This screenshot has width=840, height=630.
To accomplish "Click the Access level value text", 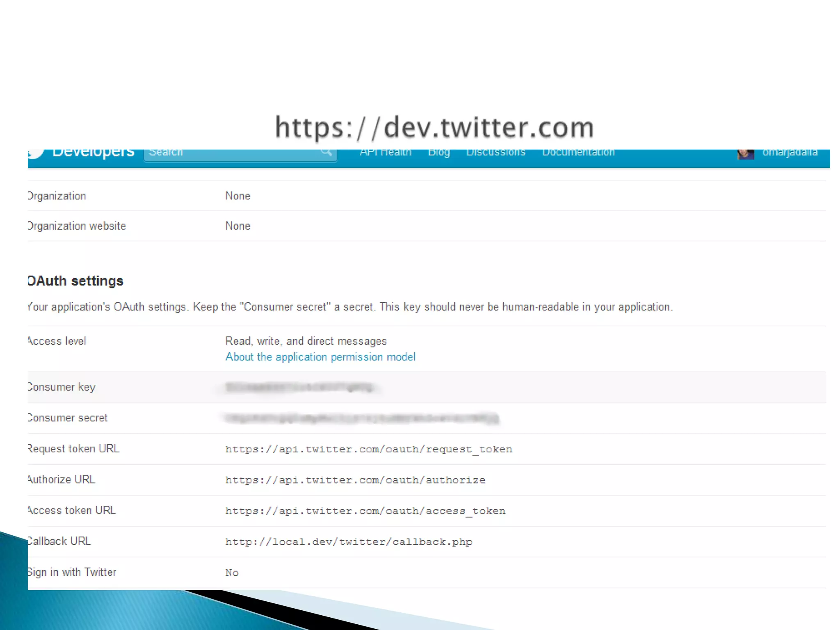I will [x=306, y=341].
